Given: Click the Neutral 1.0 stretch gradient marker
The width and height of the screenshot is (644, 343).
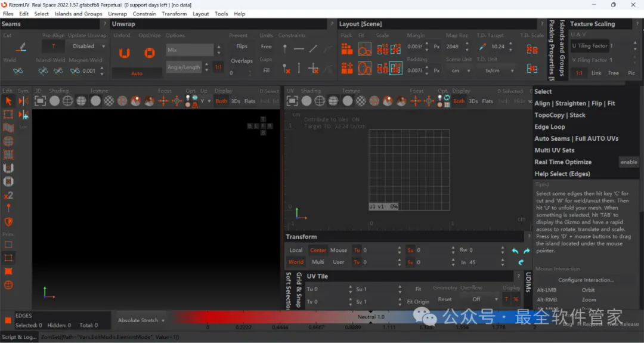Looking at the screenshot, I should 371,317.
